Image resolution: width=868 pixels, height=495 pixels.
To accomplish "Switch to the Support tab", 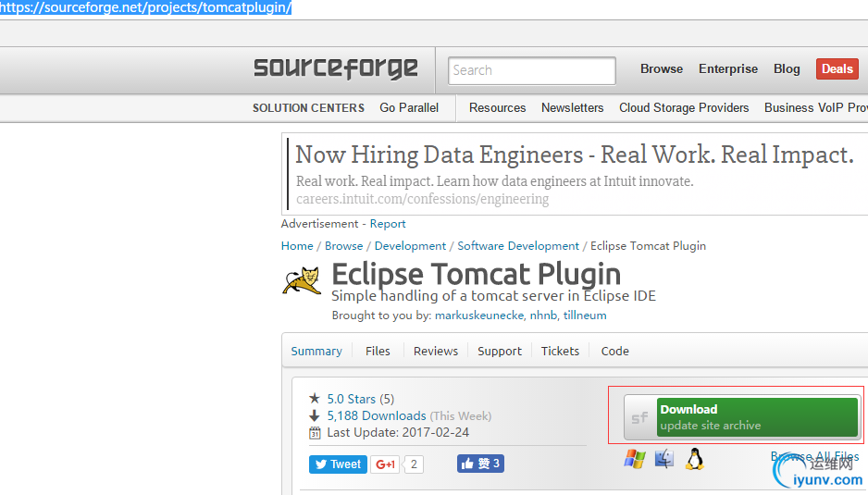I will coord(500,351).
